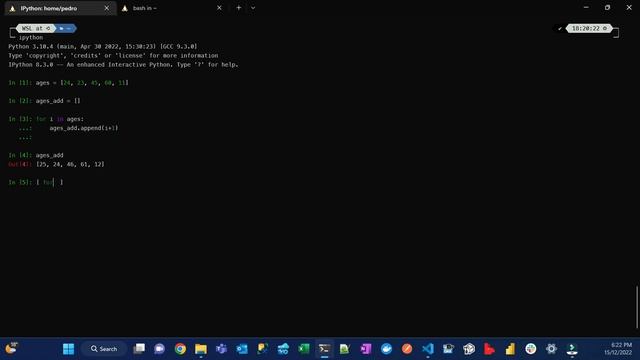The width and height of the screenshot is (640, 360).
Task: Switch to the IPython: home/pedro tab
Action: 60,8
